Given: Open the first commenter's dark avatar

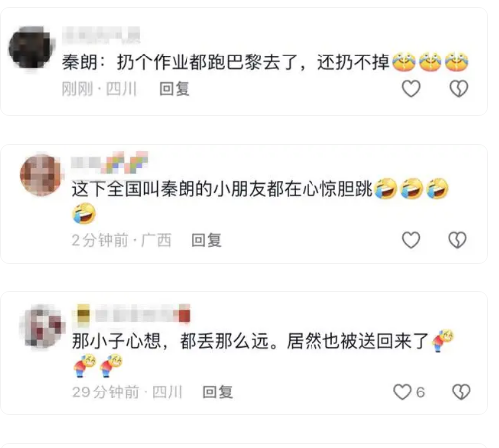Looking at the screenshot, I should 30,48.
